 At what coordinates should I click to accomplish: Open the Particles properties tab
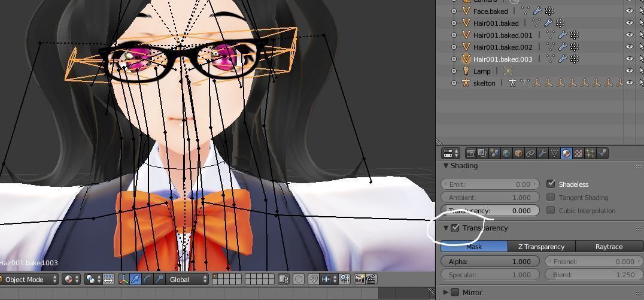[x=590, y=153]
